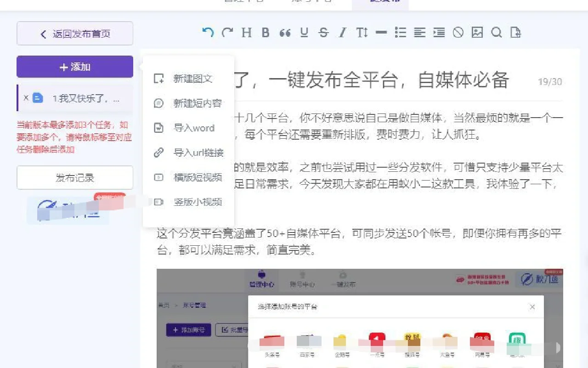588x368 pixels.
Task: Click the undo icon in the editor toolbar
Action: [x=208, y=33]
